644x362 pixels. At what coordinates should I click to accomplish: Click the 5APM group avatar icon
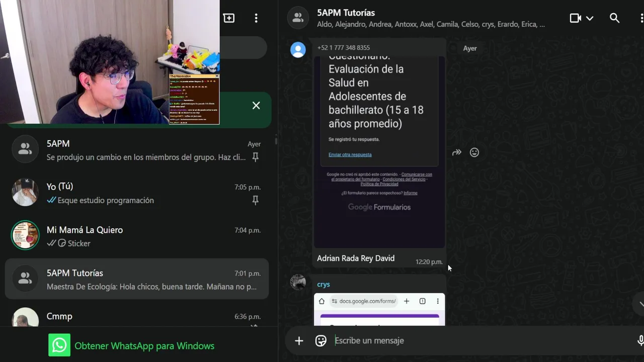[x=25, y=149]
